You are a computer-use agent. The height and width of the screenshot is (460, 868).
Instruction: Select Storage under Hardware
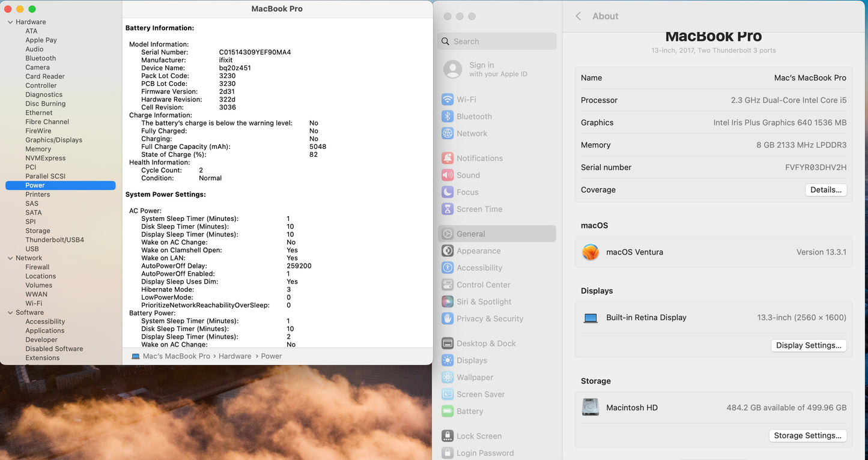pyautogui.click(x=38, y=231)
